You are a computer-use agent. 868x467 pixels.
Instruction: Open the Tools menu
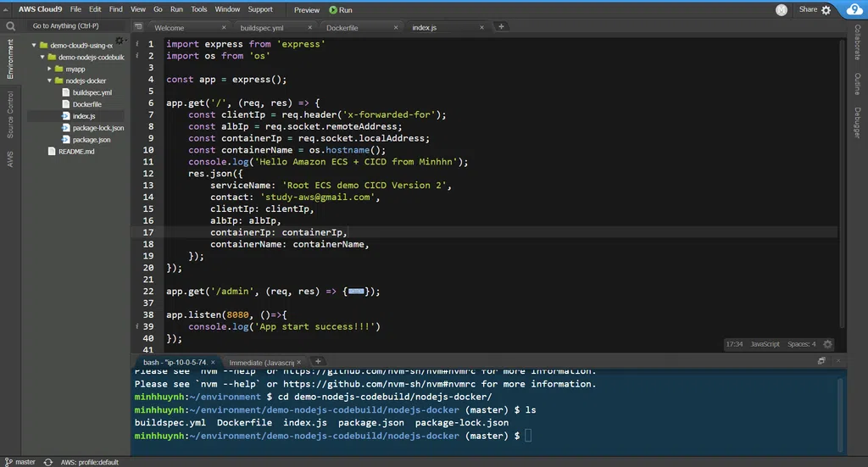click(198, 9)
